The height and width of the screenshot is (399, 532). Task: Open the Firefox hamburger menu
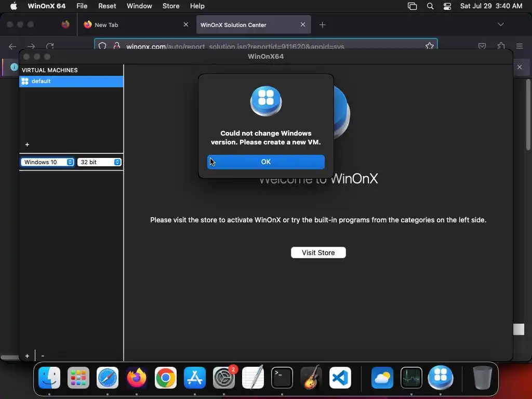coord(520,46)
